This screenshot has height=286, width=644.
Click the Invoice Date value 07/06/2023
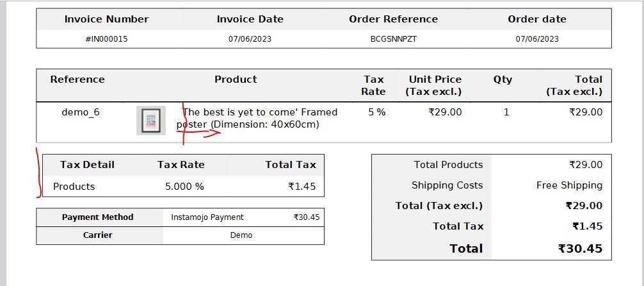[250, 39]
